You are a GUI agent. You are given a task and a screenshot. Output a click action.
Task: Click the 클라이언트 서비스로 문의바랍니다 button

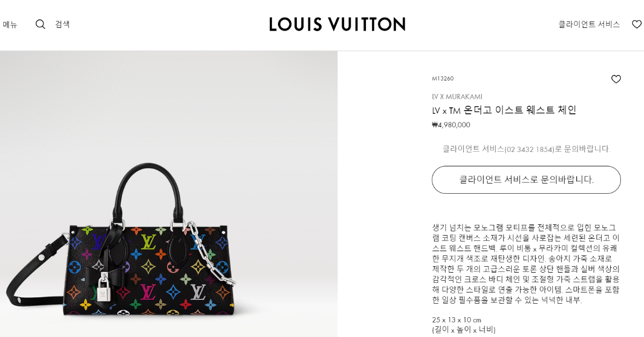[526, 180]
